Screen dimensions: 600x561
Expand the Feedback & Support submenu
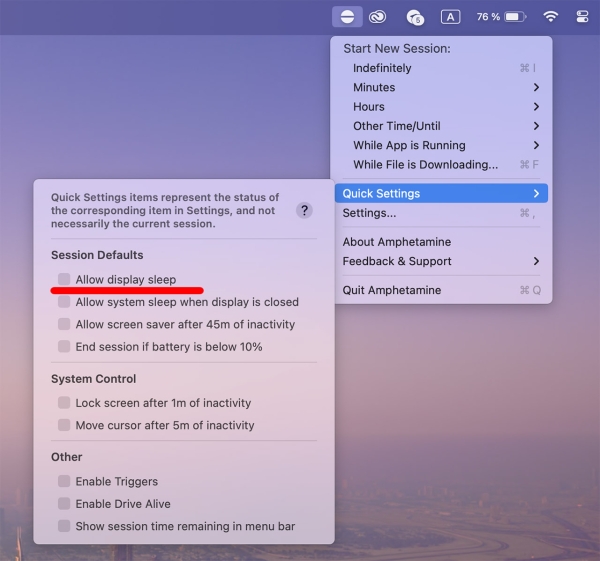tap(441, 261)
